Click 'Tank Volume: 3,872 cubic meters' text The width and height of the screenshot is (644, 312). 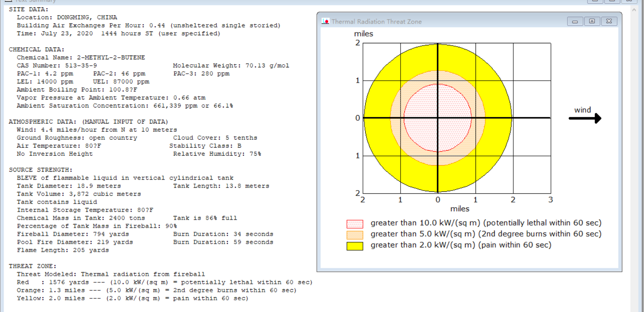[79, 194]
